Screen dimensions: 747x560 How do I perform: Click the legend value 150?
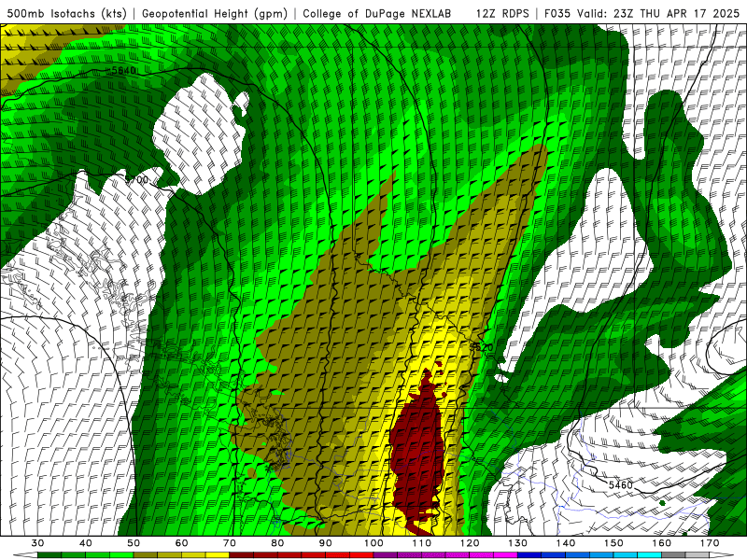point(613,543)
